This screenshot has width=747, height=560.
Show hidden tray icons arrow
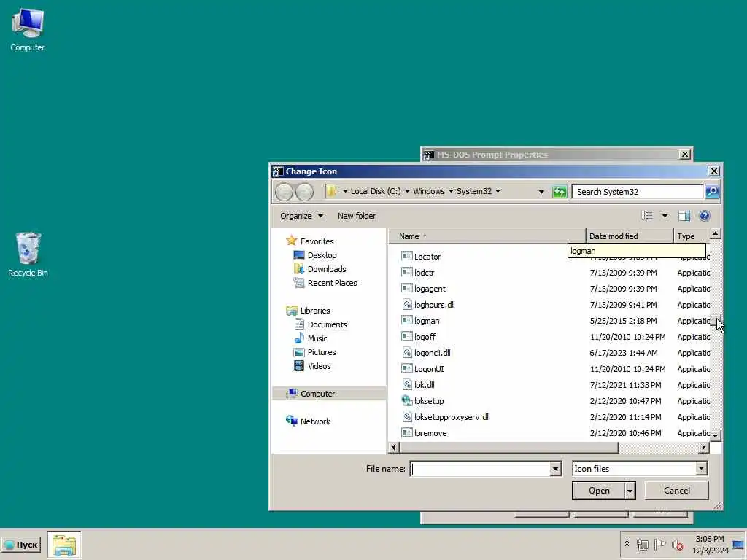pyautogui.click(x=627, y=544)
